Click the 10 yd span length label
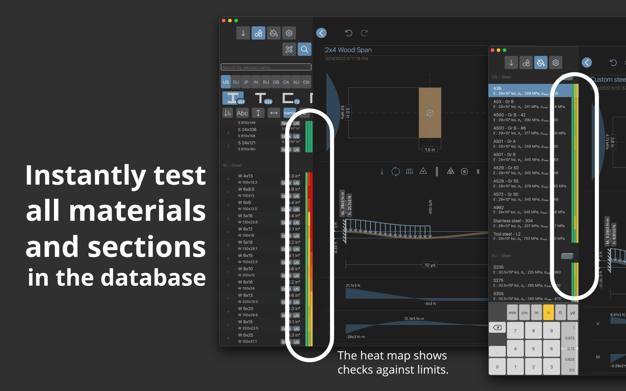Image resolution: width=626 pixels, height=391 pixels. pyautogui.click(x=430, y=265)
